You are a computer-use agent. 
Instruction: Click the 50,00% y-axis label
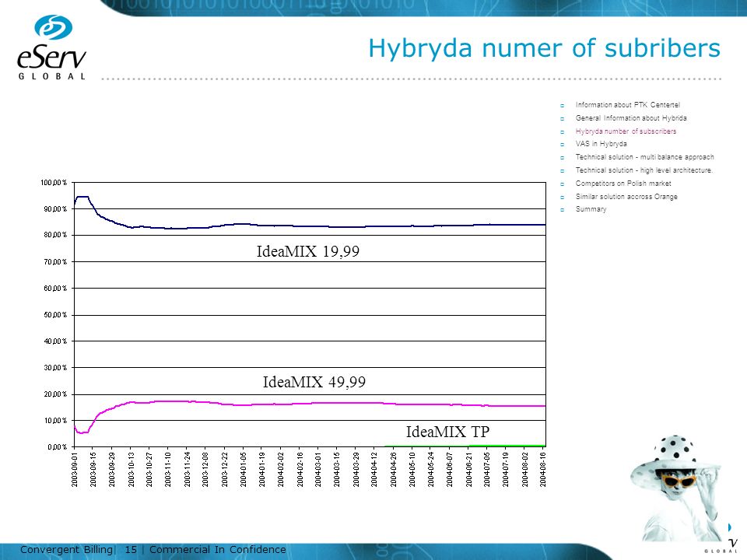pos(55,315)
